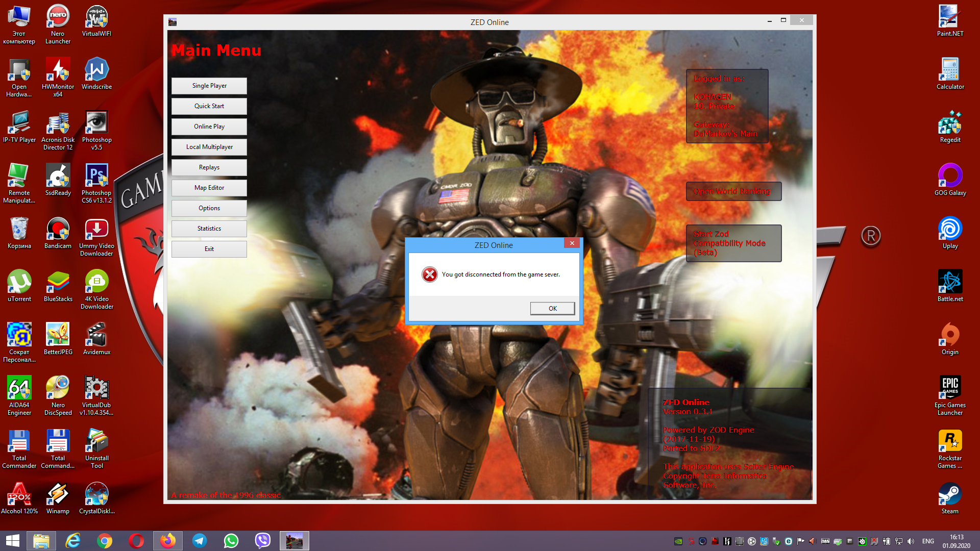Viewport: 980px width, 551px height.
Task: Open Total Commander desktop icon
Action: click(19, 449)
